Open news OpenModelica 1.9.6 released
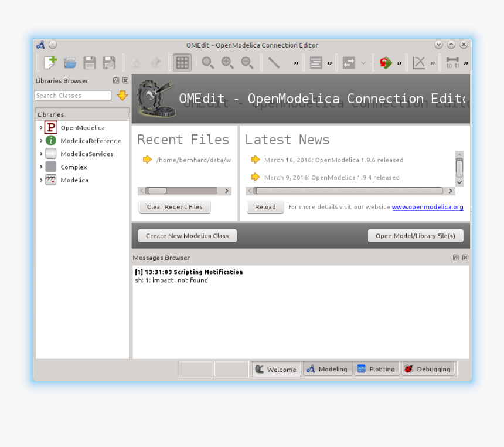 pyautogui.click(x=333, y=160)
